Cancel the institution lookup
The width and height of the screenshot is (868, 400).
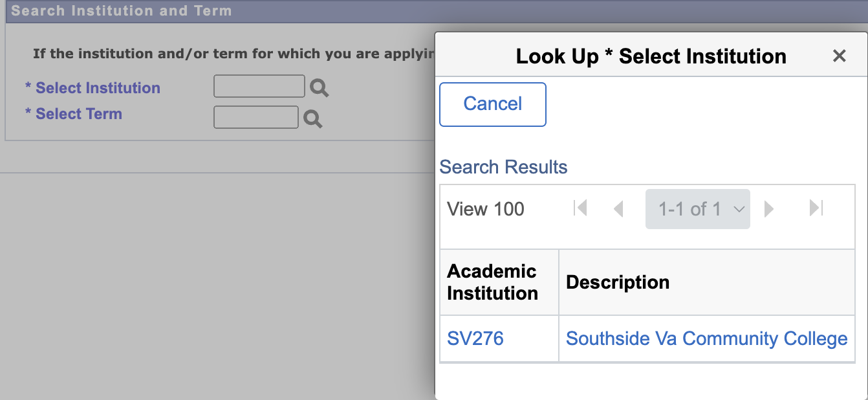click(492, 104)
